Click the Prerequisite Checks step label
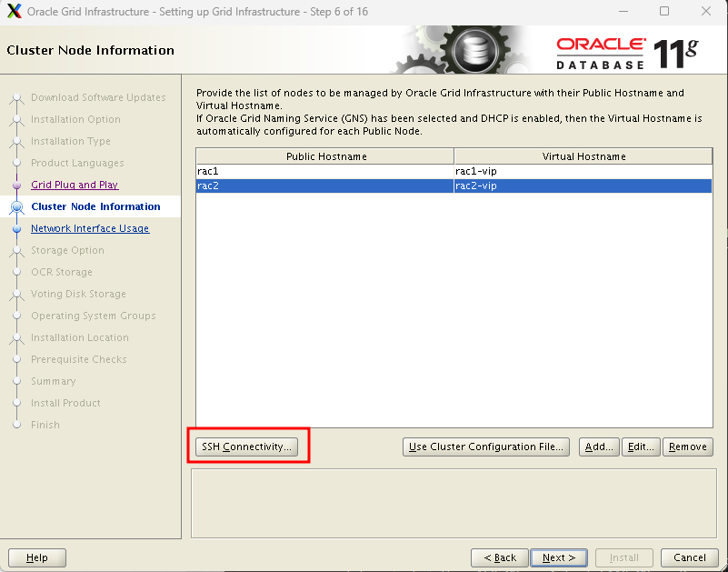The height and width of the screenshot is (572, 728). pos(78,359)
